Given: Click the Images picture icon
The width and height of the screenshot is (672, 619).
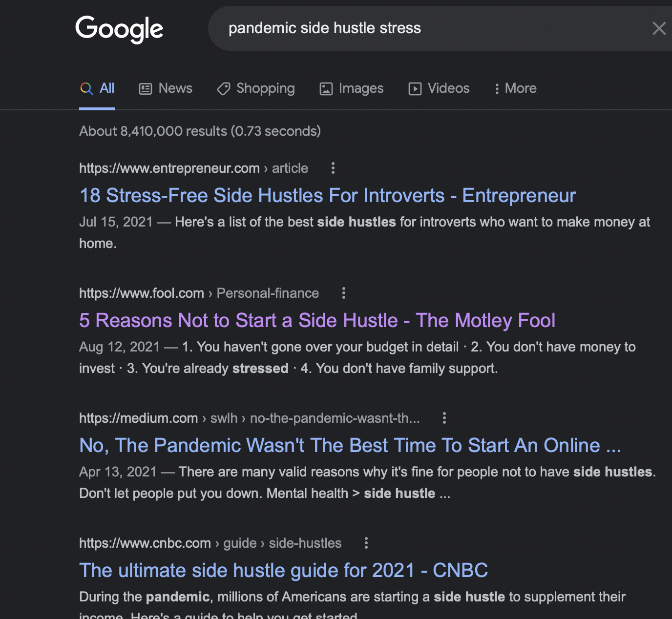Looking at the screenshot, I should 326,89.
